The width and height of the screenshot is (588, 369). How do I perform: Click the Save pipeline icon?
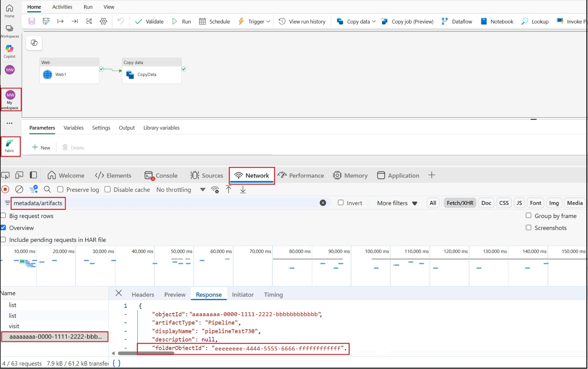32,21
